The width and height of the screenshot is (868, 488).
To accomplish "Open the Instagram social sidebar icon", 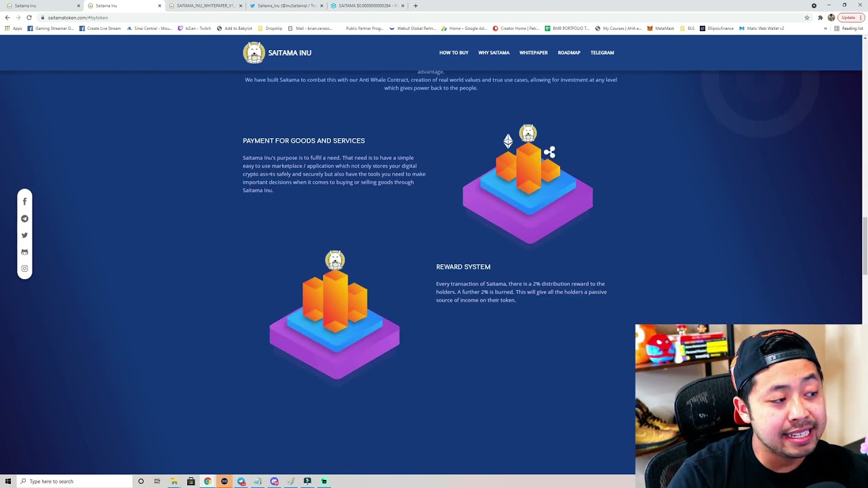I will (24, 268).
